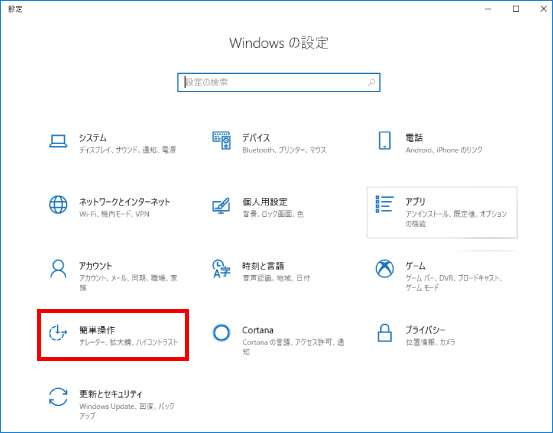Click 'Windows Update、回復、バックアップ' description

(127, 411)
